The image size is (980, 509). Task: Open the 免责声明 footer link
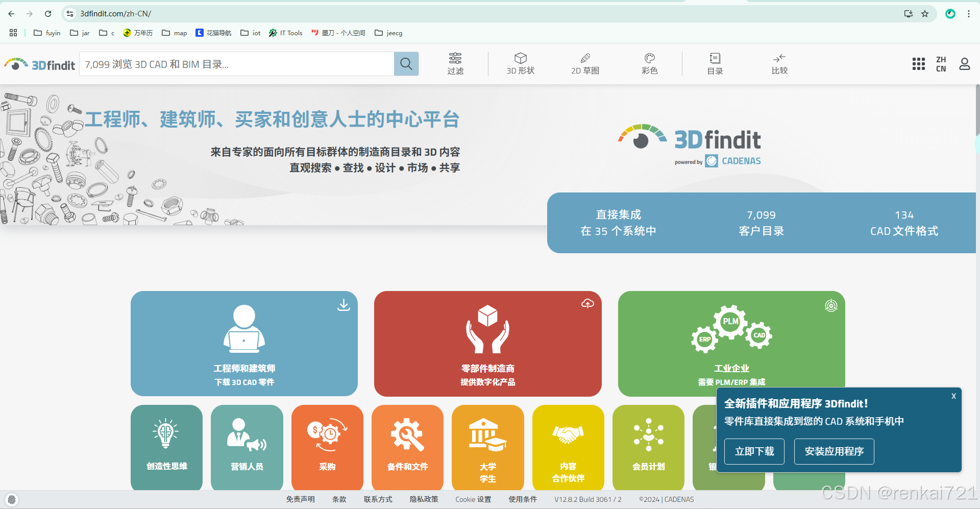pos(300,499)
